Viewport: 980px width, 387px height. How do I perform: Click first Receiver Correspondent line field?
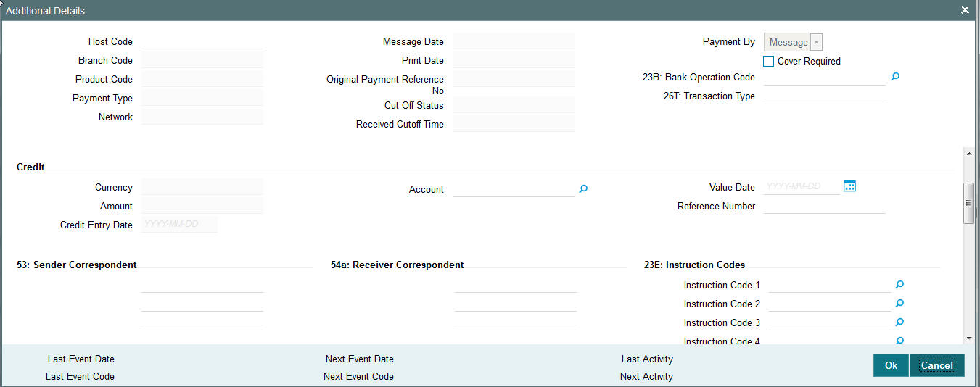tap(516, 285)
